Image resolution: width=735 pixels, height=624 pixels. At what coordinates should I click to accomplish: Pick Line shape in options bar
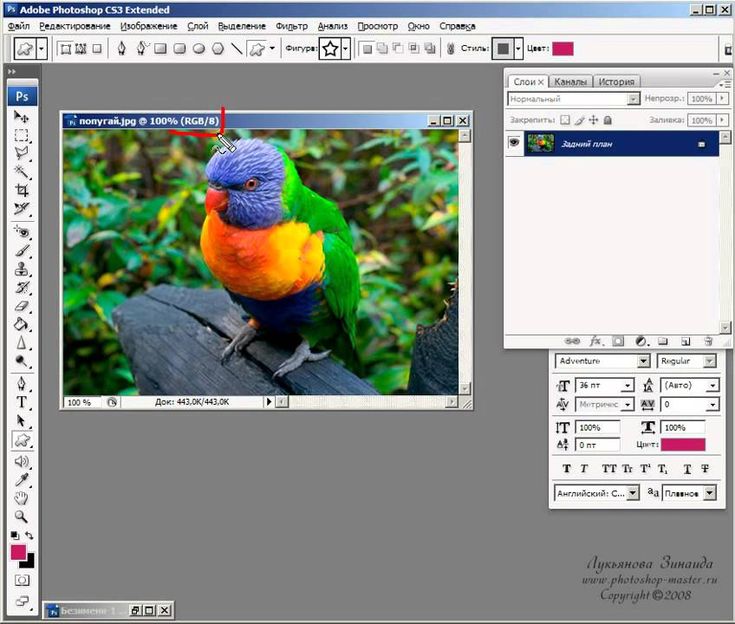click(237, 49)
